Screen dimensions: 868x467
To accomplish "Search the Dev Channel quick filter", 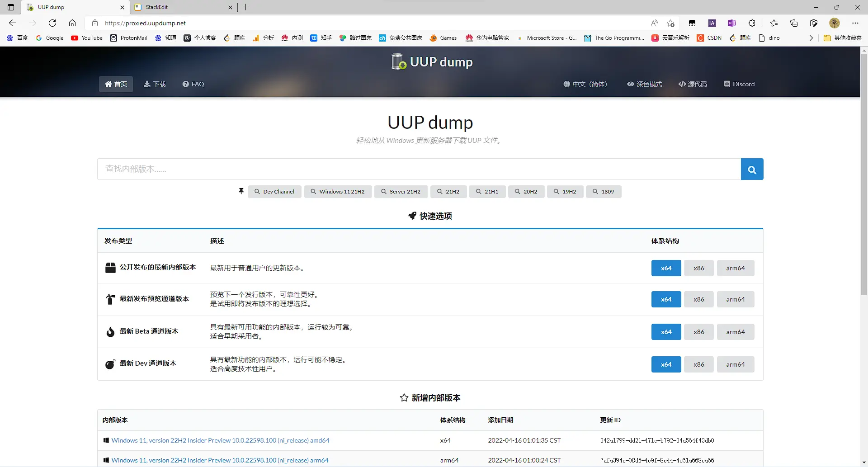I will click(x=274, y=192).
